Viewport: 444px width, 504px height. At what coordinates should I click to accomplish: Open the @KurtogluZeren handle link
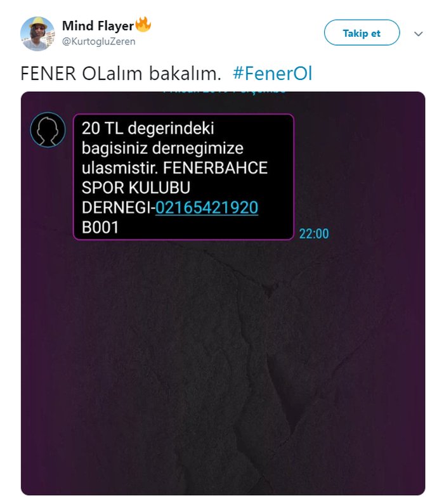click(x=99, y=41)
